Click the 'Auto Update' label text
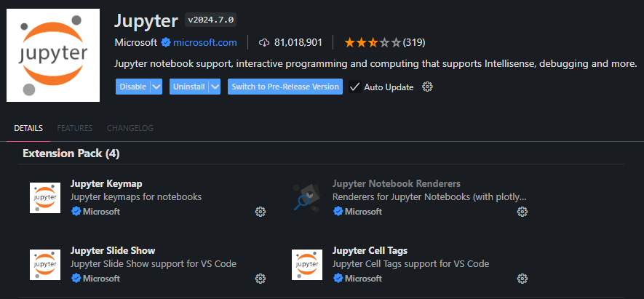 [x=389, y=87]
